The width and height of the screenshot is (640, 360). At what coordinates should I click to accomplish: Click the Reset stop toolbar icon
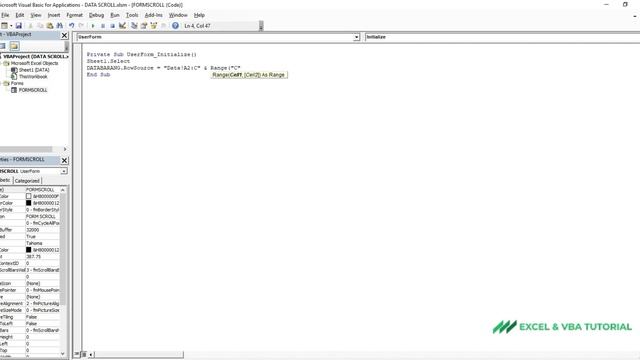(113, 26)
